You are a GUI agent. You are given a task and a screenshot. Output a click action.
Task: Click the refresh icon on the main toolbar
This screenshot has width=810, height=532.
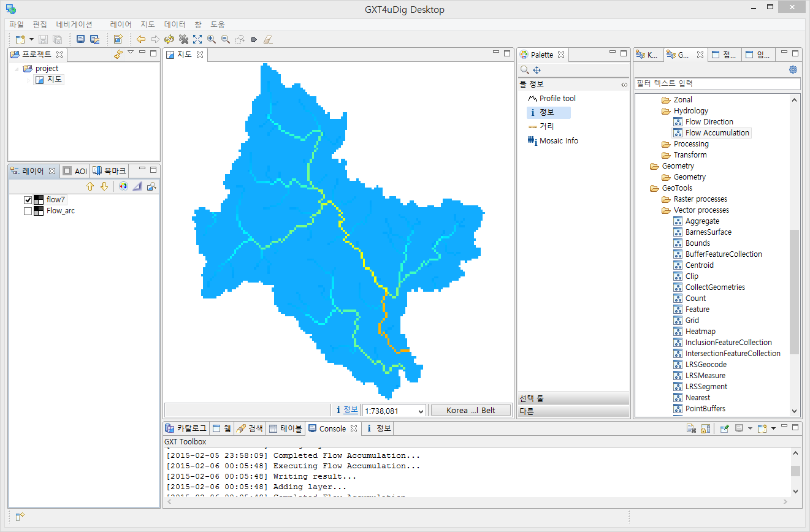click(x=170, y=39)
